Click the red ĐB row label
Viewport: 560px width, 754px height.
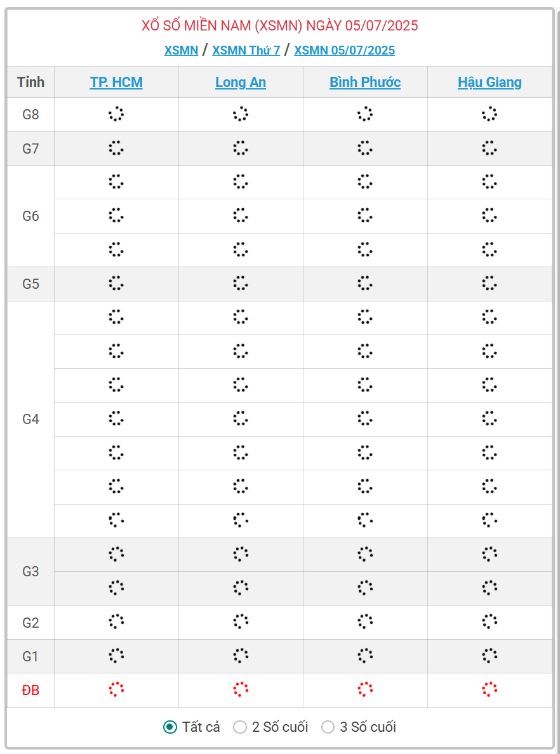30,691
